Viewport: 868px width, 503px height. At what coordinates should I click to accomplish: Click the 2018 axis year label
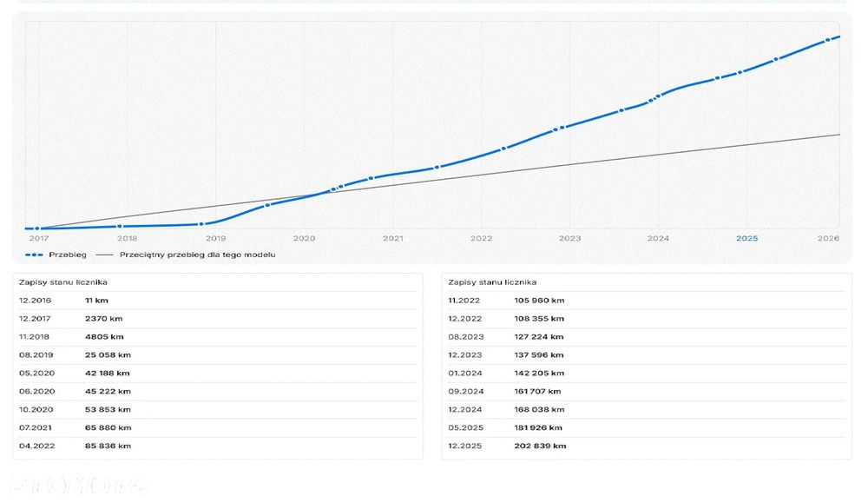click(127, 238)
